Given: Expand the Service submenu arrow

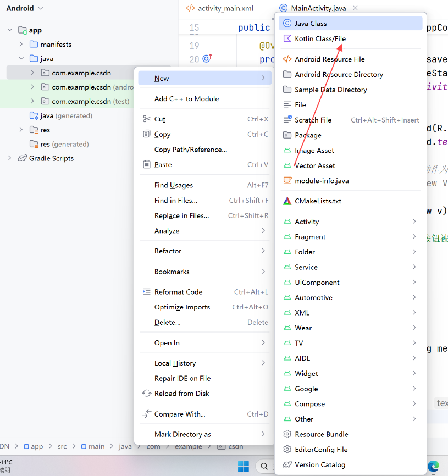Looking at the screenshot, I should click(x=414, y=267).
